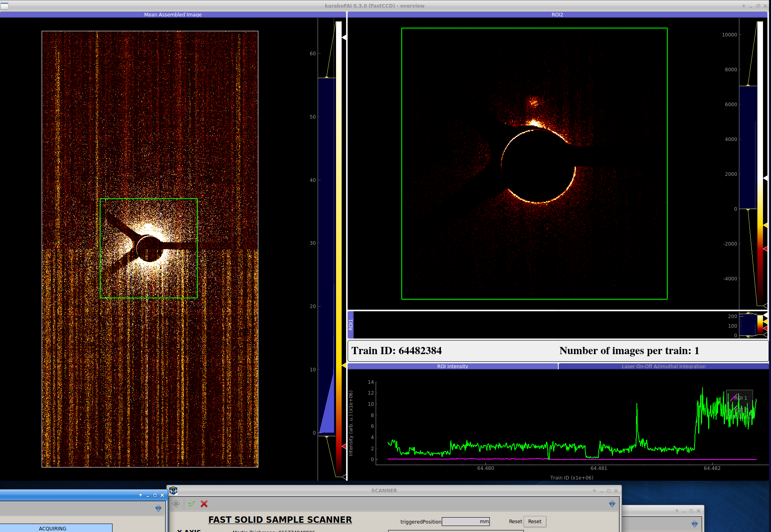Click the FAST SOLID SAMPLE SCANNER heading

pyautogui.click(x=280, y=520)
